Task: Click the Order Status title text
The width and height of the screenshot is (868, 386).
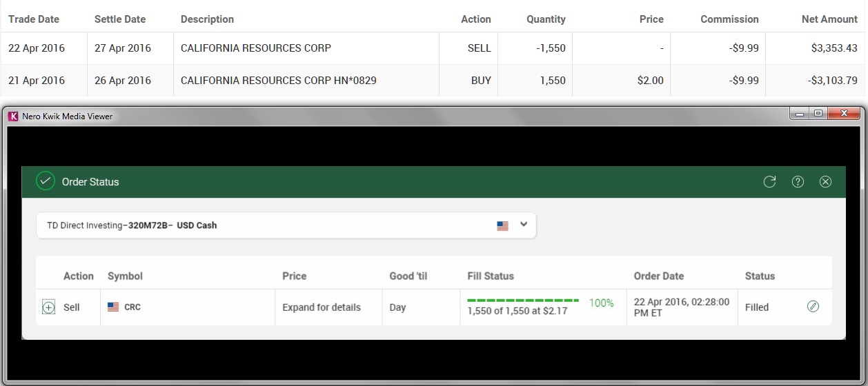Action: pos(90,182)
